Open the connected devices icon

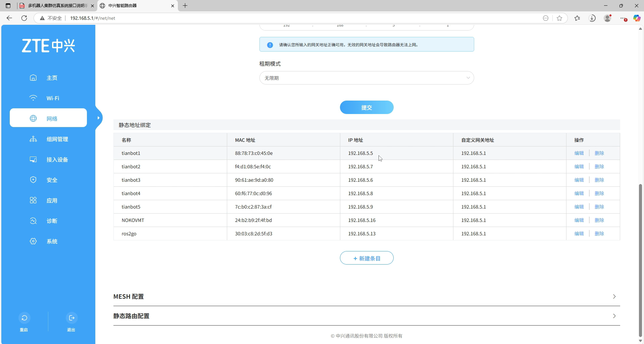[33, 160]
